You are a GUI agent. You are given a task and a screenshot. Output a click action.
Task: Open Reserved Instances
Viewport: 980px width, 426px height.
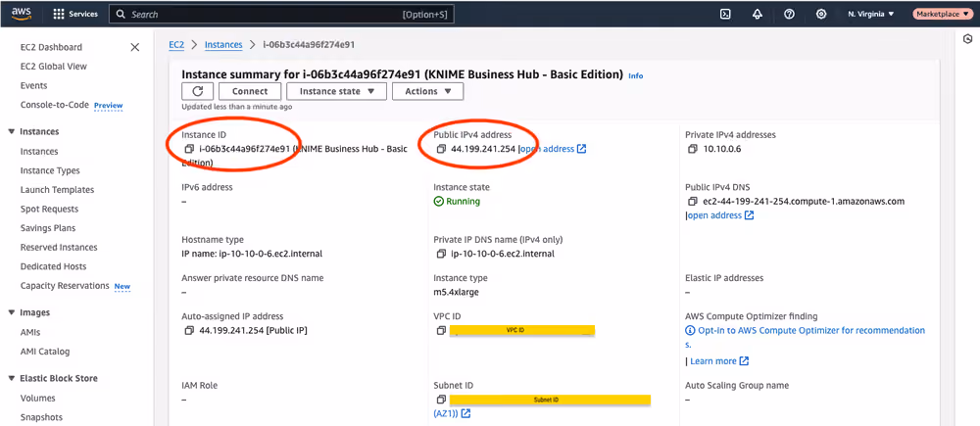pos(59,248)
